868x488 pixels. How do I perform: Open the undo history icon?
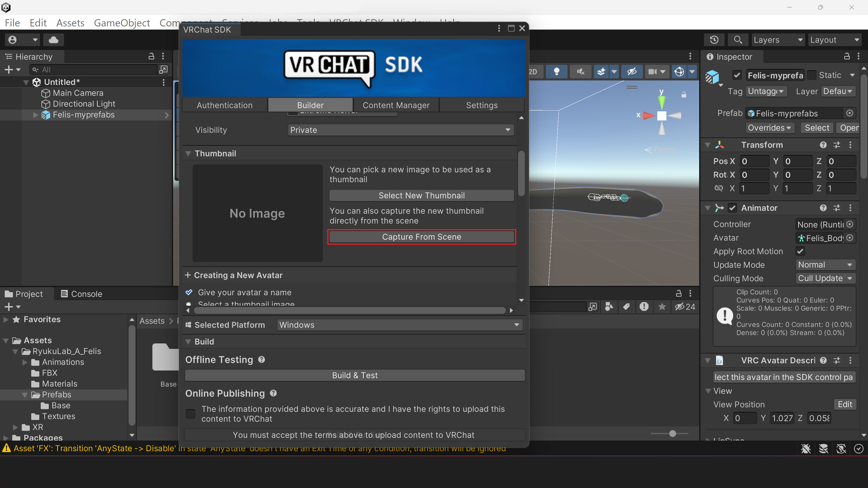(714, 40)
